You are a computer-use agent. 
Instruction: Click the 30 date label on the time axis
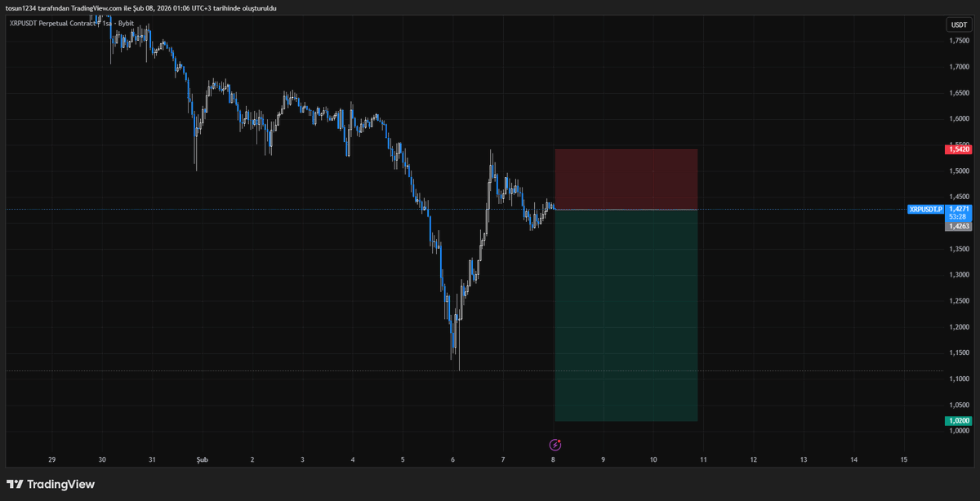[102, 460]
